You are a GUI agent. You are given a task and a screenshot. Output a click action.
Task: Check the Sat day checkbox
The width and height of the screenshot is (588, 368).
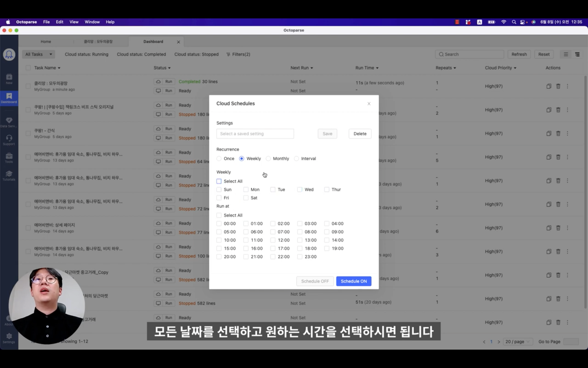pos(246,198)
